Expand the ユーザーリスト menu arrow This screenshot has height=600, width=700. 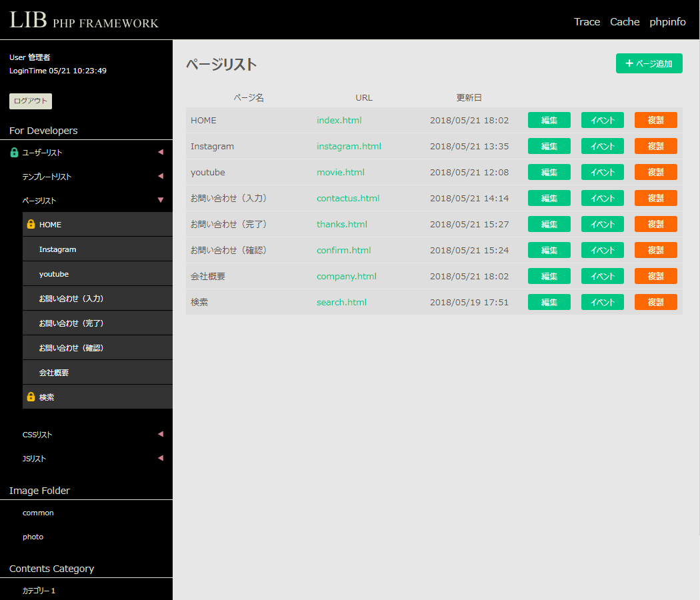pyautogui.click(x=161, y=152)
